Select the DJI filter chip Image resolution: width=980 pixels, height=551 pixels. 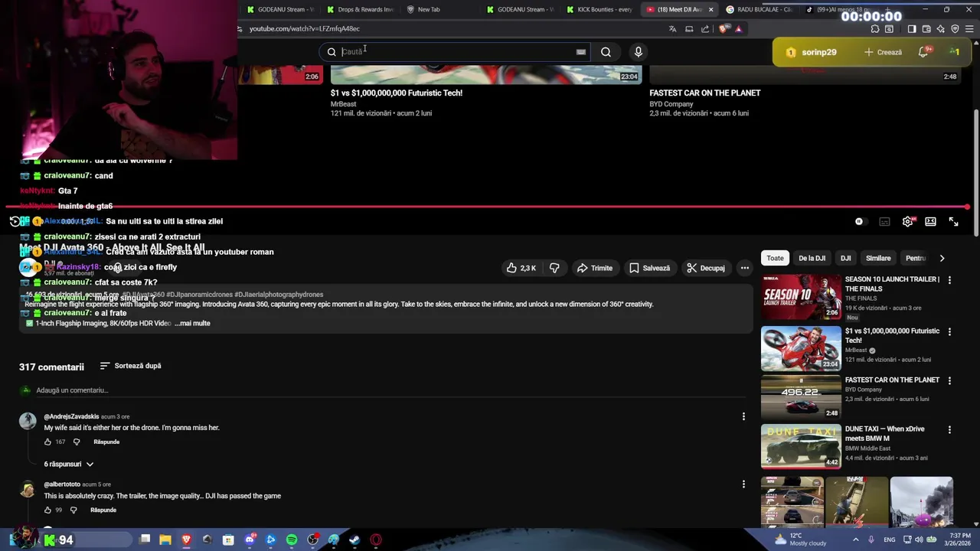(x=845, y=258)
